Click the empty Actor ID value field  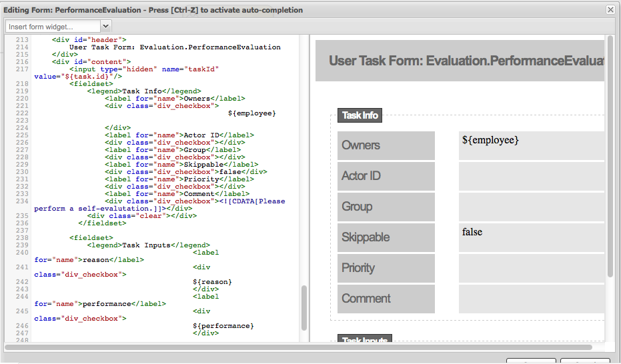[531, 176]
